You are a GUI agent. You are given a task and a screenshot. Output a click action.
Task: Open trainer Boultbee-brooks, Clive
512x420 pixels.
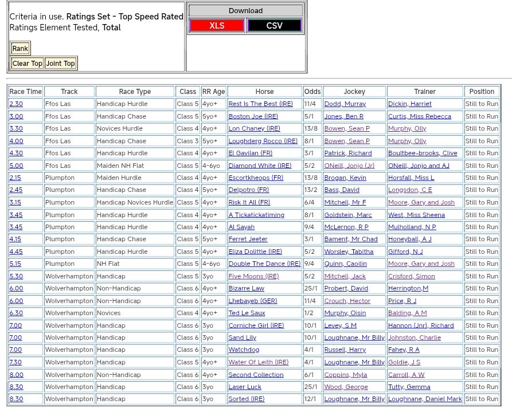[423, 154]
